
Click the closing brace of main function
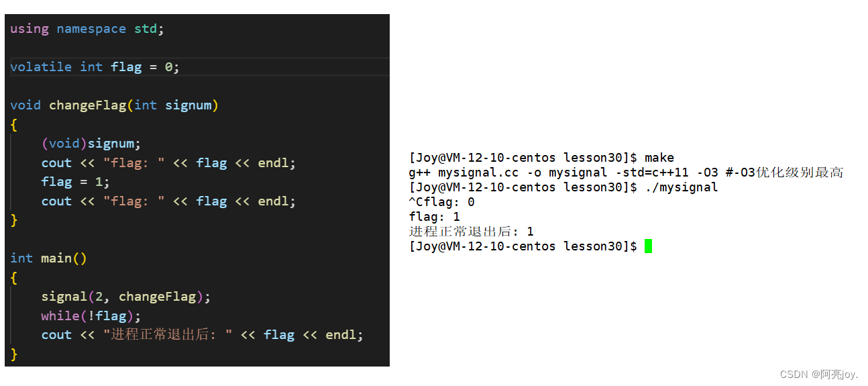14,354
